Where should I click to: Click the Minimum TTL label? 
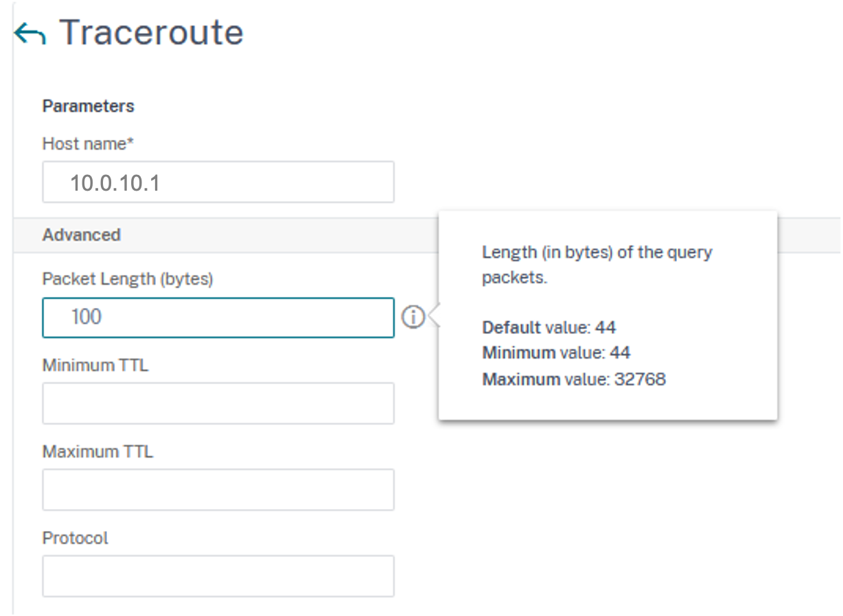[x=95, y=365]
